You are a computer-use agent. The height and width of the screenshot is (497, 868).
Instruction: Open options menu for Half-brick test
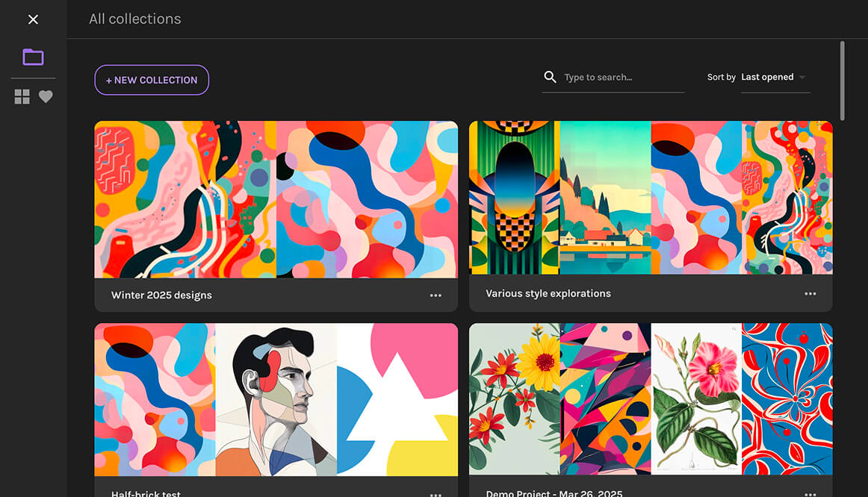pyautogui.click(x=435, y=494)
